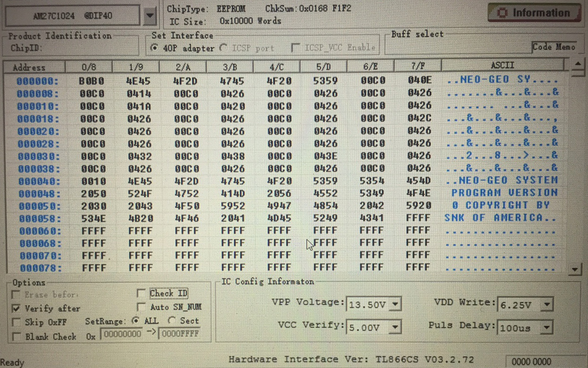Enable the Skip 0xFF option
This screenshot has height=368, width=588.
[16, 322]
